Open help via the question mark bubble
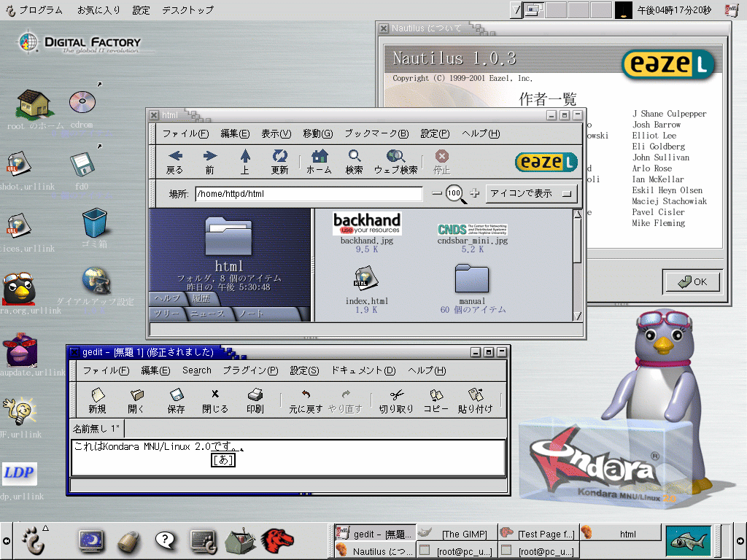 click(165, 540)
